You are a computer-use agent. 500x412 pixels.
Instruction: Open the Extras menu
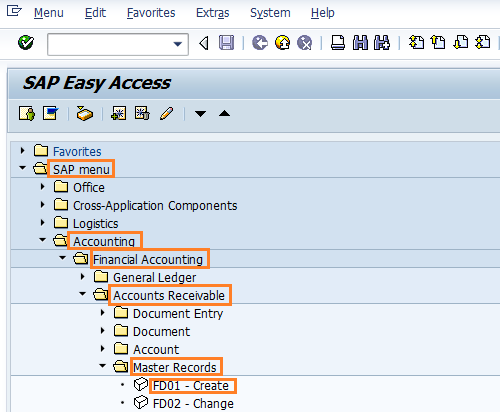pyautogui.click(x=213, y=13)
